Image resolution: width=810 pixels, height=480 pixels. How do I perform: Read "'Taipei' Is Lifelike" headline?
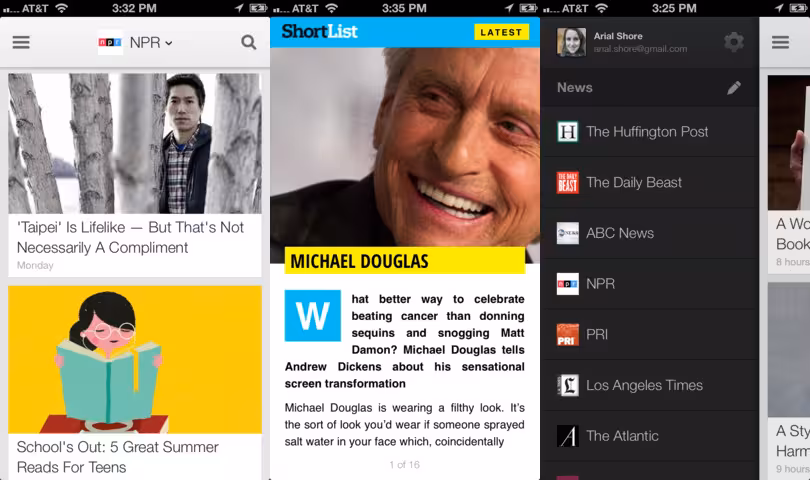coord(130,237)
